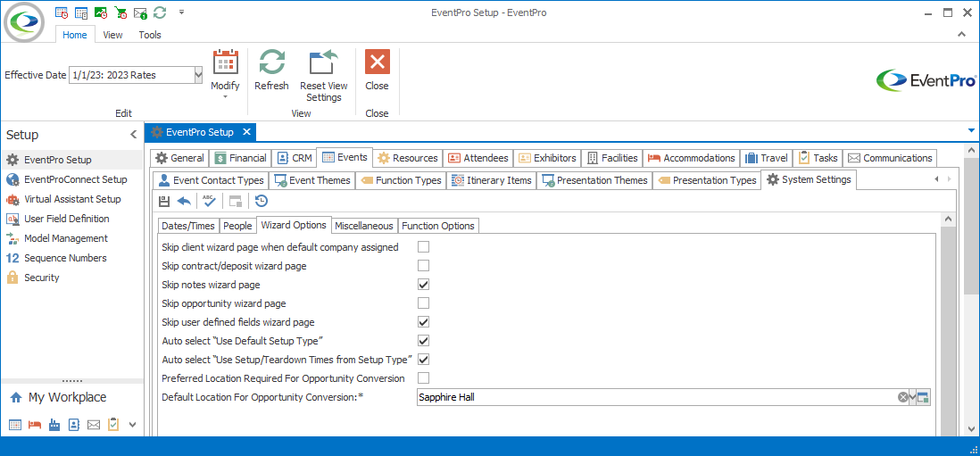Select EventPro Setup in the sidebar

point(72,160)
